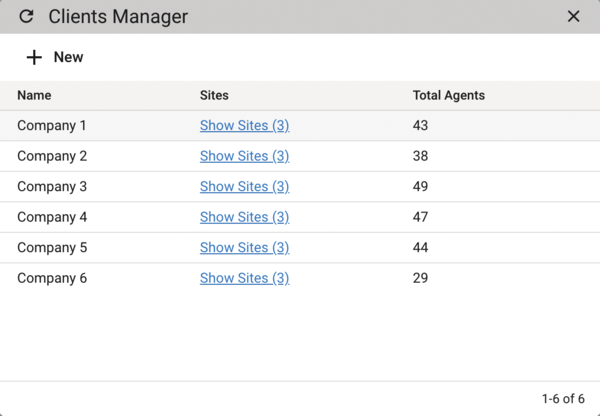Open Show Sites link for Company 3
This screenshot has width=600, height=416.
tap(244, 187)
